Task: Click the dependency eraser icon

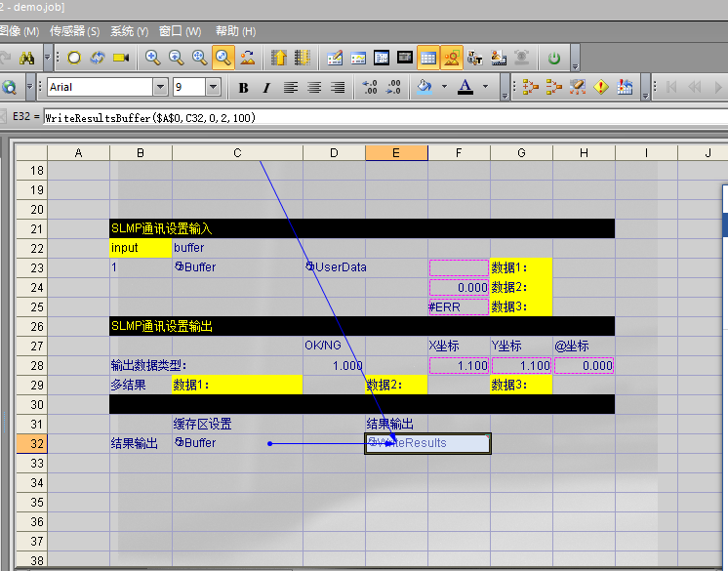Action: pyautogui.click(x=578, y=87)
